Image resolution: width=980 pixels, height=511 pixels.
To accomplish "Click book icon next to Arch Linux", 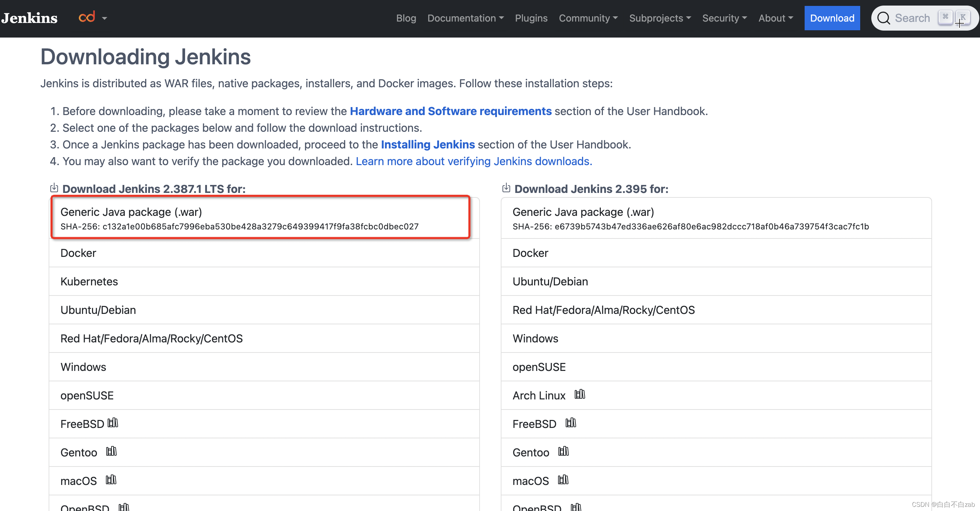I will (579, 395).
